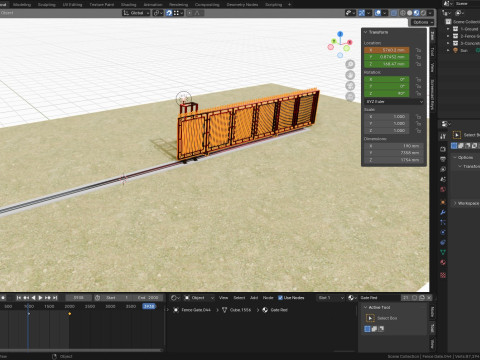The width and height of the screenshot is (480, 360).
Task: Switch perspective/orthographic grid icon
Action: 350,96
